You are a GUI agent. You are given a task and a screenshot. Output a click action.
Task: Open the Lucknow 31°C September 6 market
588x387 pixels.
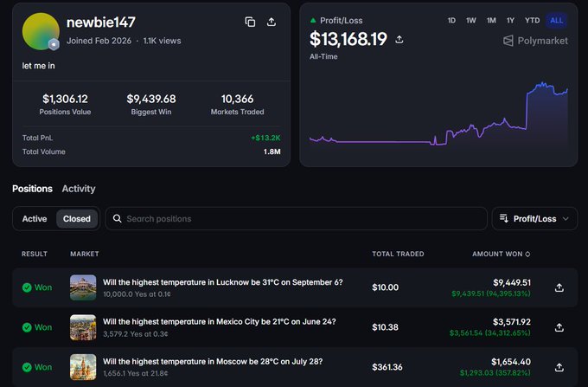(223, 282)
